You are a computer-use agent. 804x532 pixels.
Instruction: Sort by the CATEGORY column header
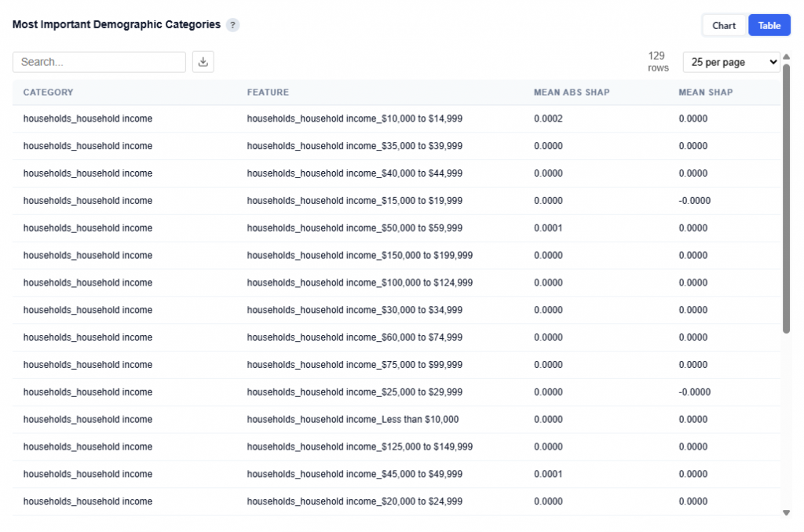[49, 93]
